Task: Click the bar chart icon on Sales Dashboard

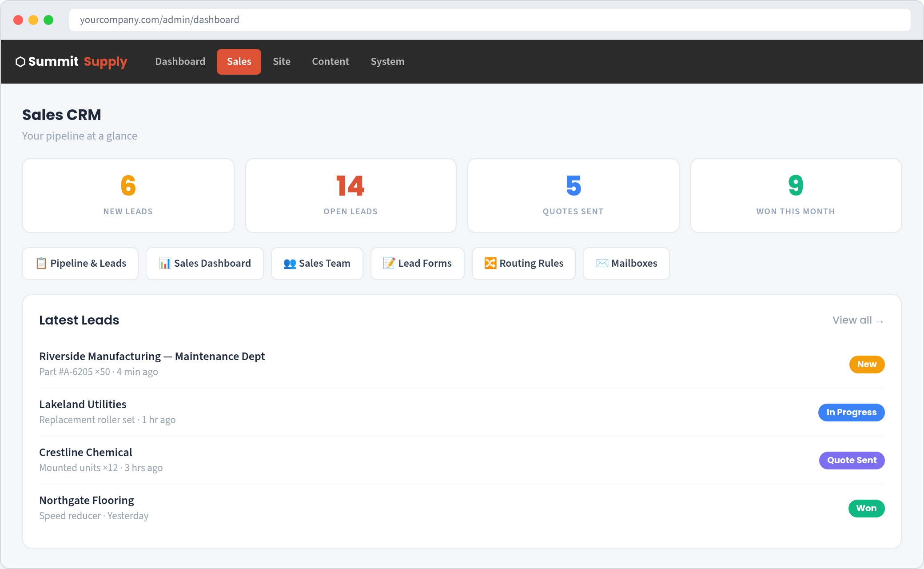Action: click(x=165, y=264)
